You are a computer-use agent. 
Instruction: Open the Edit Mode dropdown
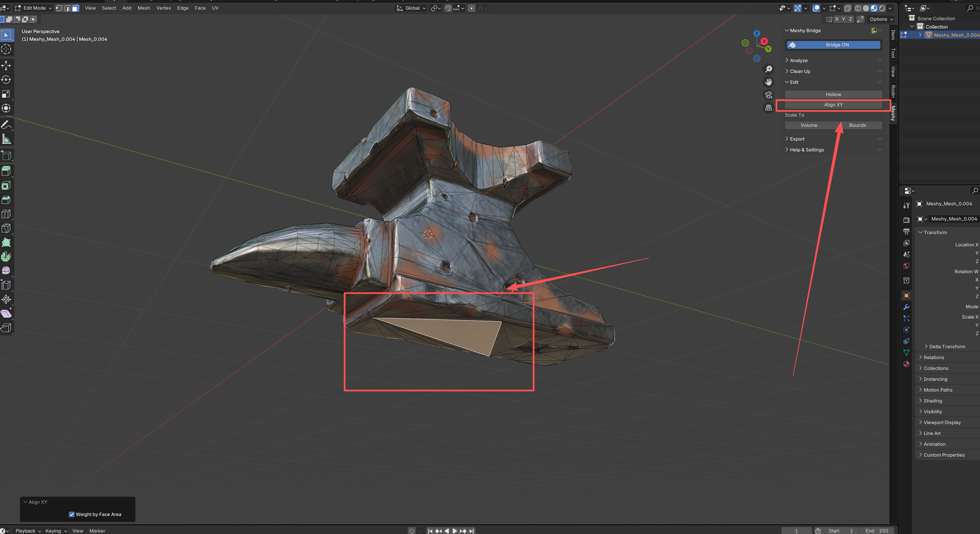click(33, 8)
